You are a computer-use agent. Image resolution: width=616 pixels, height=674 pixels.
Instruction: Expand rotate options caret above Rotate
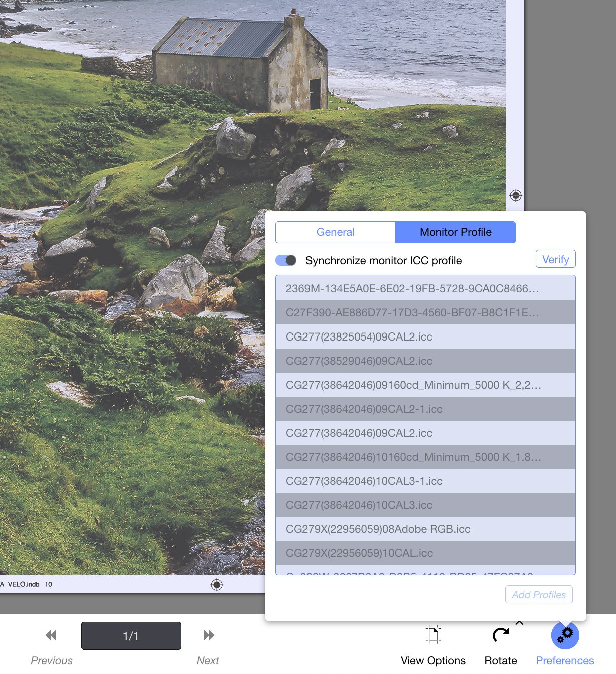[x=519, y=623]
